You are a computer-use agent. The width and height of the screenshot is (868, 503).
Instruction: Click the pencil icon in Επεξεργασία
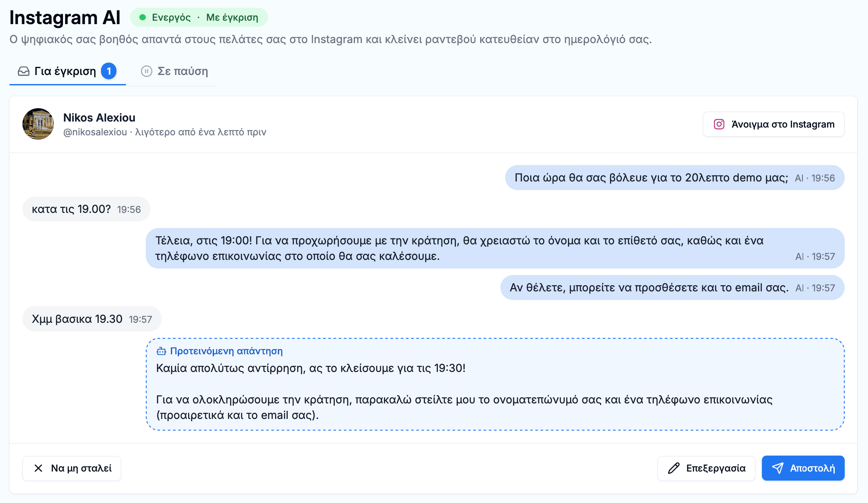tap(674, 468)
